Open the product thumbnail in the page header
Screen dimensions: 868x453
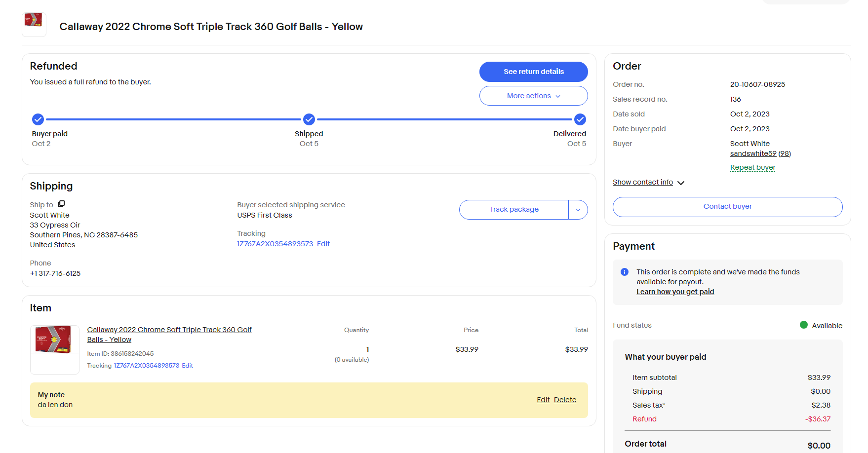pyautogui.click(x=34, y=24)
